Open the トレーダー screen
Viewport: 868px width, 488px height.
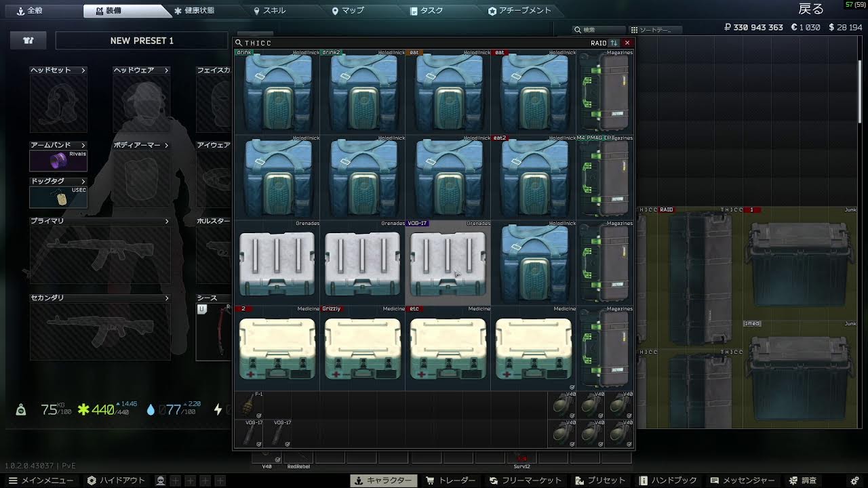450,481
